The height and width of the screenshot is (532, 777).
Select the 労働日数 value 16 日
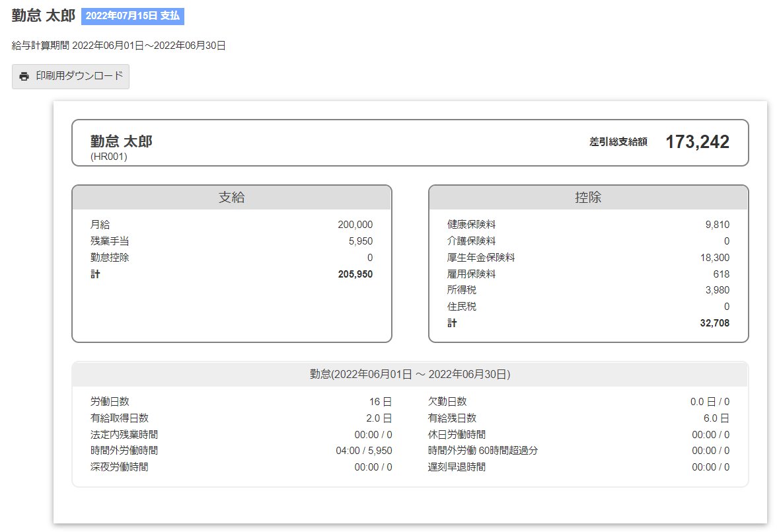(x=381, y=402)
